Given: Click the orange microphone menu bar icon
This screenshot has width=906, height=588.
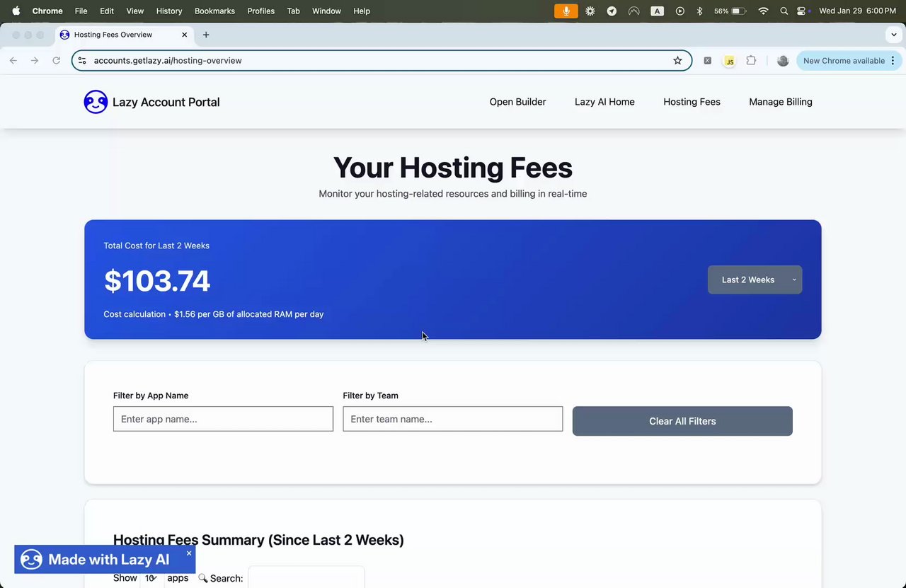Looking at the screenshot, I should (x=566, y=11).
